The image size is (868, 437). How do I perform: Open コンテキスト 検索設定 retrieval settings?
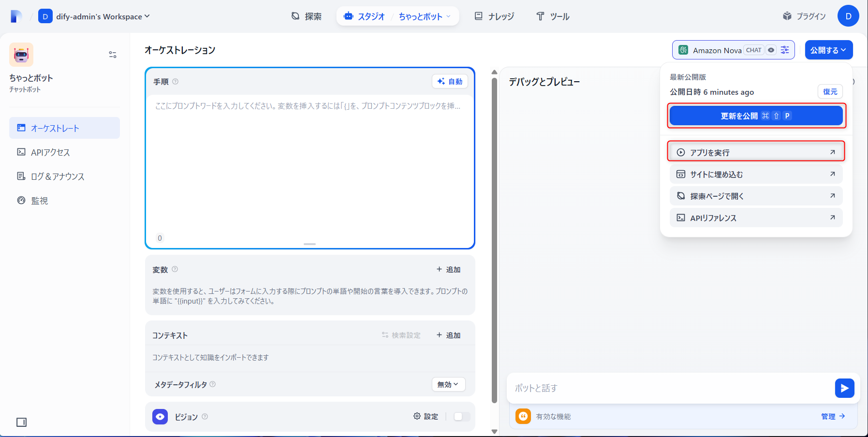(401, 335)
